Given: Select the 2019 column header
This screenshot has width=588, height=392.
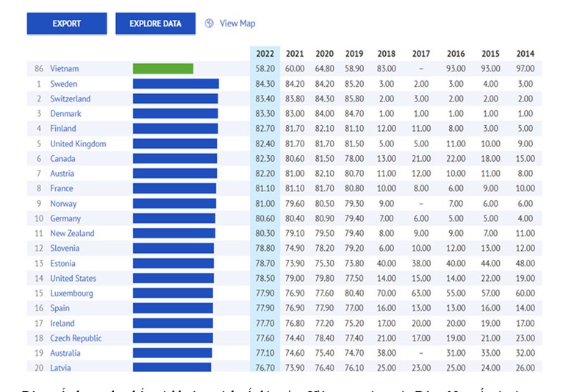Looking at the screenshot, I should pyautogui.click(x=354, y=54).
